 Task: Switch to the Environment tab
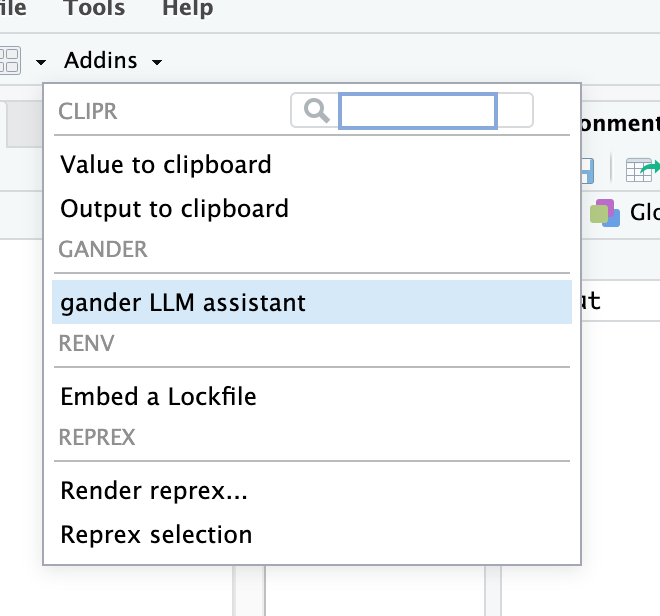point(620,124)
